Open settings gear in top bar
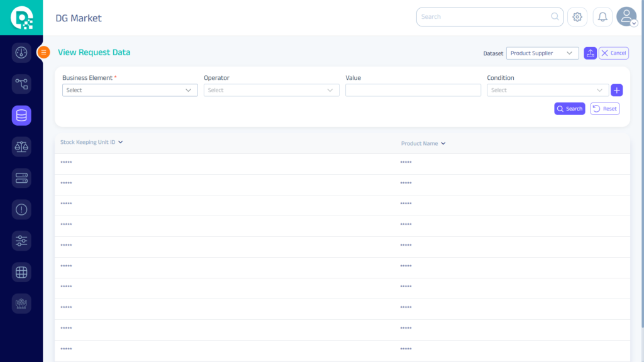The height and width of the screenshot is (362, 644). click(577, 17)
